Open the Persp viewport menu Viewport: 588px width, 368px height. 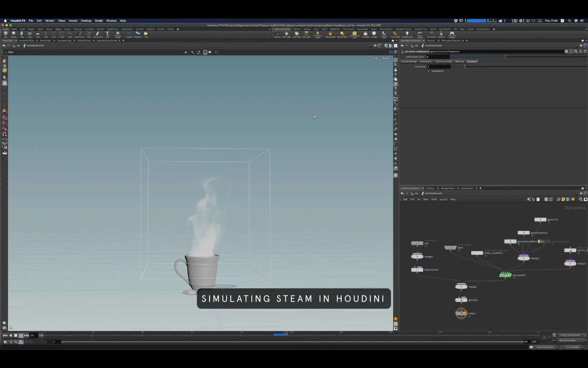(x=375, y=58)
